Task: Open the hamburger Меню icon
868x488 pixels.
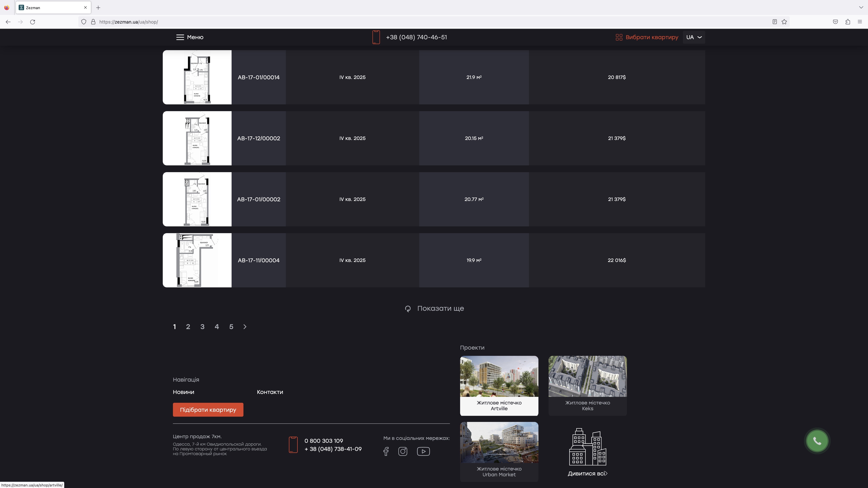Action: (x=180, y=37)
